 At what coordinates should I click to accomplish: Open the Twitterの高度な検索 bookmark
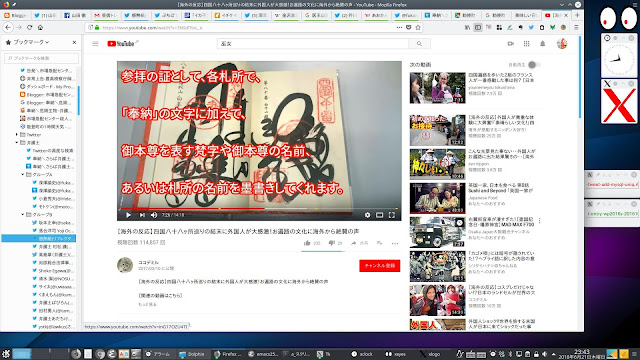coord(49,151)
